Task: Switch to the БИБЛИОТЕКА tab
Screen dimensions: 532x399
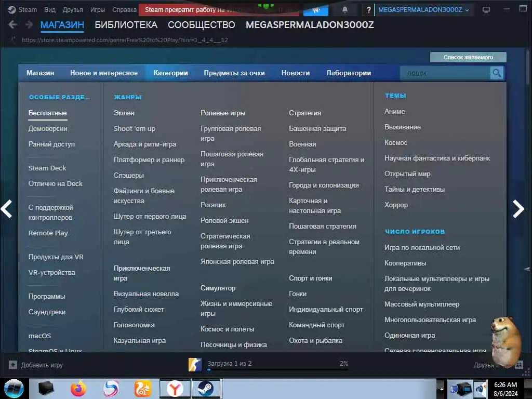Action: 126,25
